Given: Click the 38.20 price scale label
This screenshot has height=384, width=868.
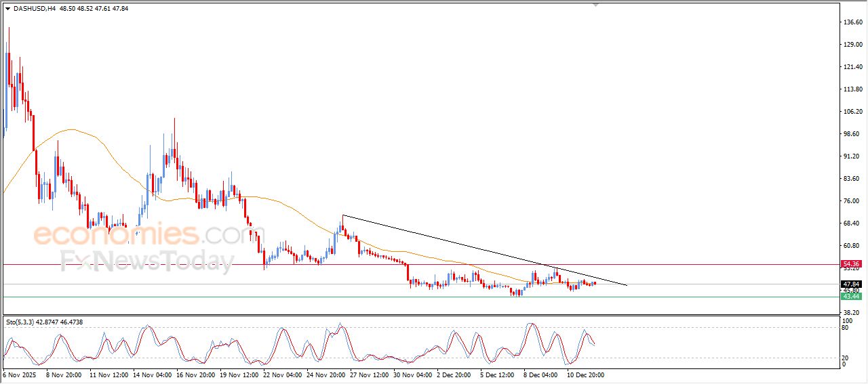Looking at the screenshot, I should pos(852,312).
